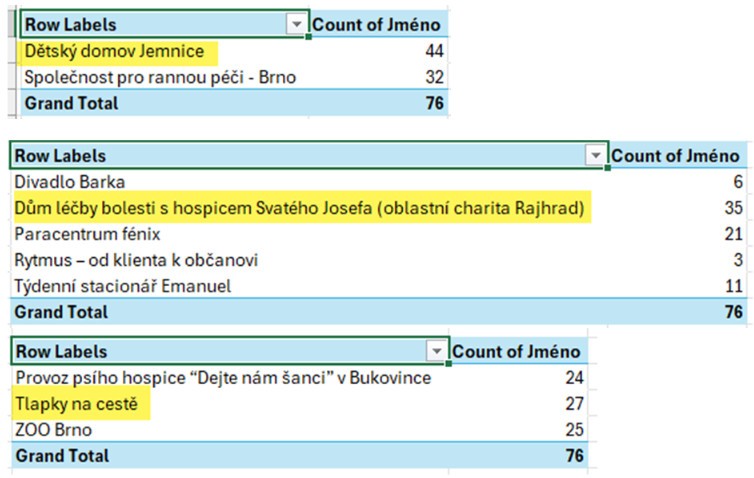Select the value 35 count cell
Image resolution: width=754 pixels, height=478 pixels.
(733, 208)
